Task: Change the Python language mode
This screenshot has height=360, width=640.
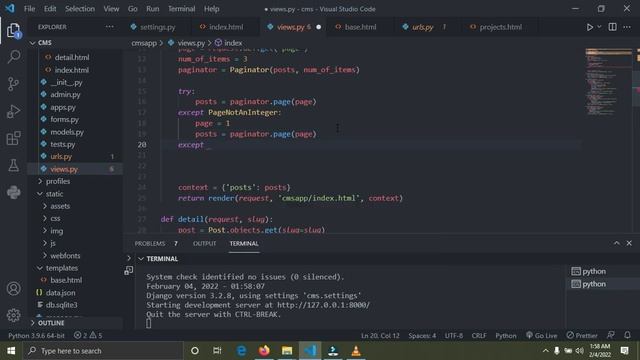Action: pyautogui.click(x=506, y=336)
